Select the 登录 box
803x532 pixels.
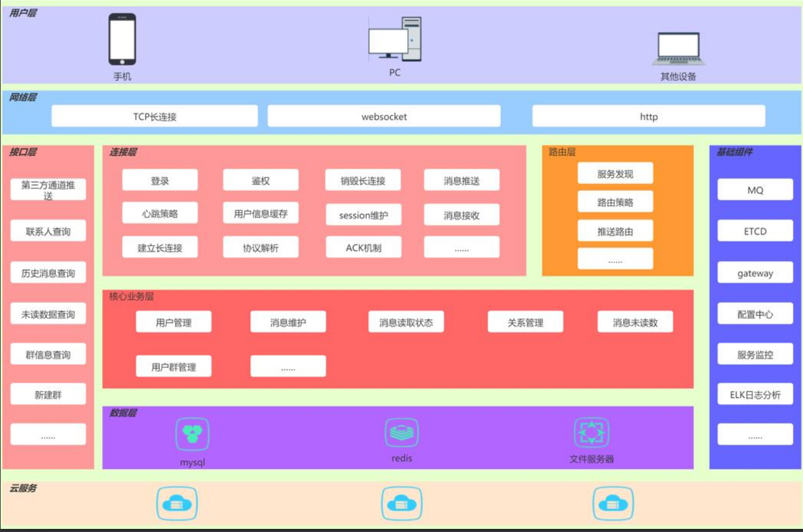(x=160, y=180)
